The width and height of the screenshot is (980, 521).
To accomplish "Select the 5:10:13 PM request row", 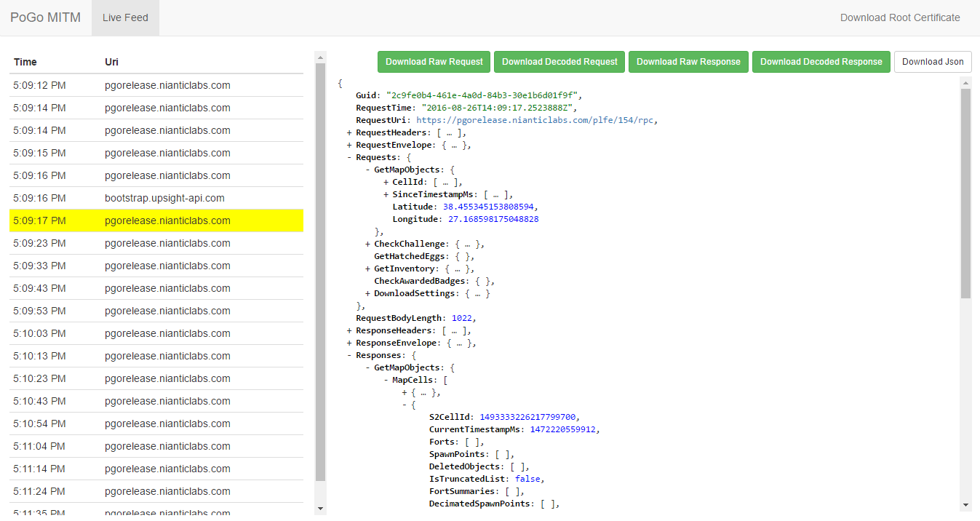I will [x=156, y=356].
